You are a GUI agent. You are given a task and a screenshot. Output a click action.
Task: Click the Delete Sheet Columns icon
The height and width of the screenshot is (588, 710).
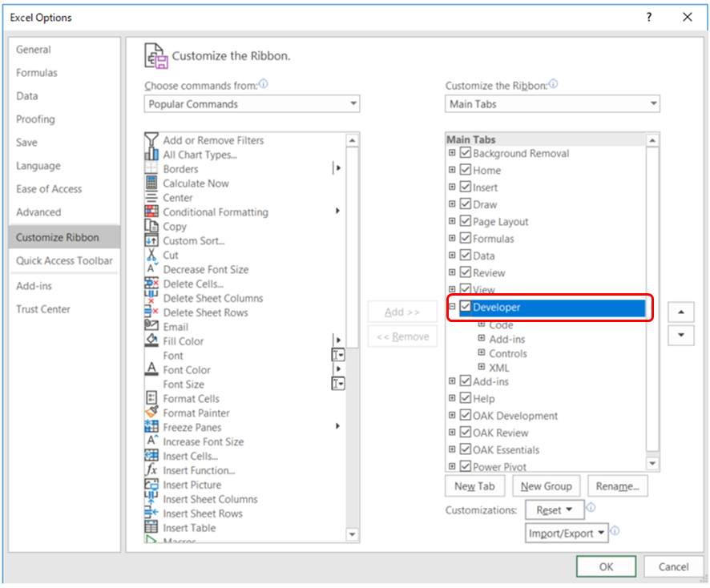pyautogui.click(x=151, y=298)
